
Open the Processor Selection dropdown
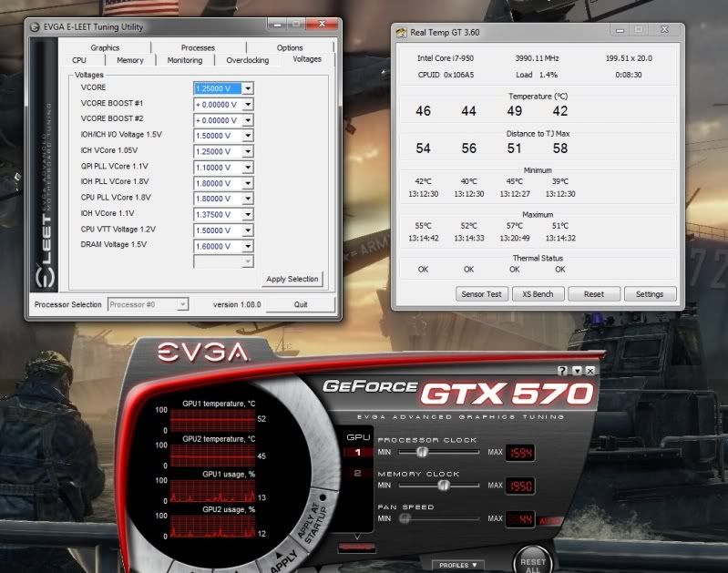coord(149,304)
